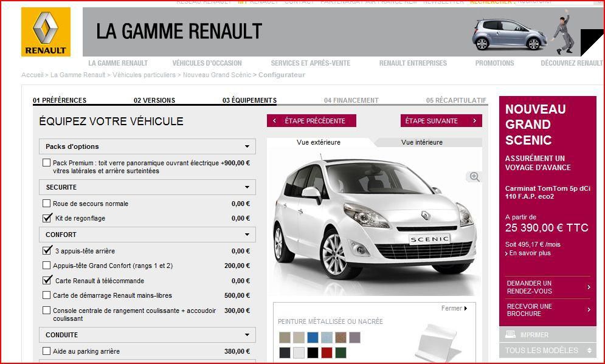Select the dark green paint swatch
Image resolution: width=605 pixels, height=364 pixels.
(x=341, y=352)
